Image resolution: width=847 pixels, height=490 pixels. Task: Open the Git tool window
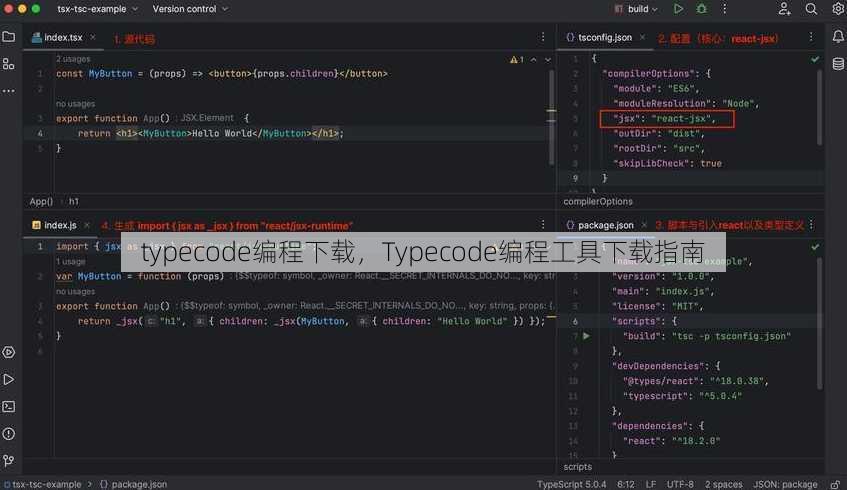click(9, 460)
